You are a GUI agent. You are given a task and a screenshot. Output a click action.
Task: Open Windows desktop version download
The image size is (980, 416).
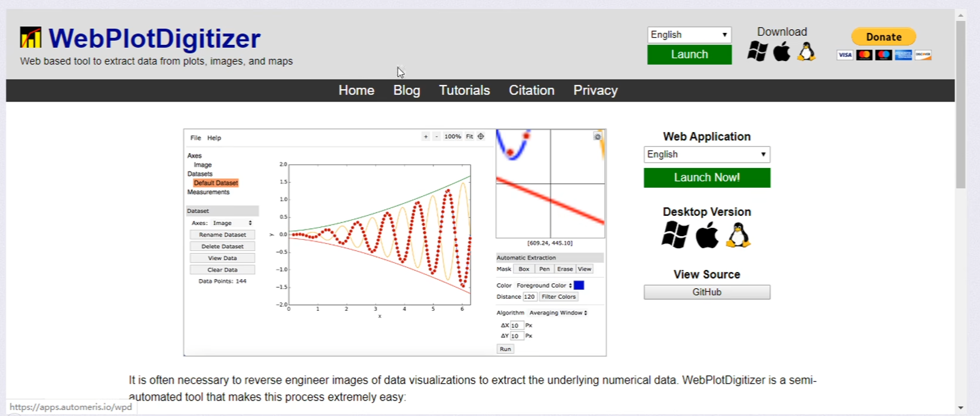coord(675,235)
